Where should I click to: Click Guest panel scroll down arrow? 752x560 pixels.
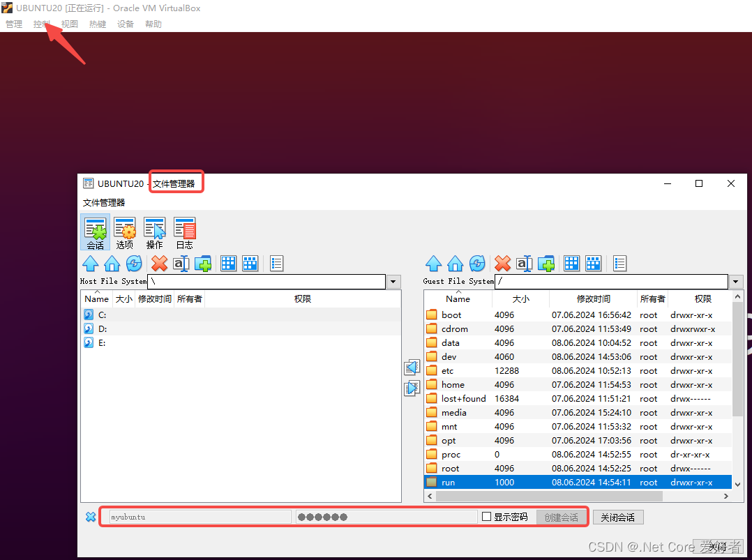point(737,484)
